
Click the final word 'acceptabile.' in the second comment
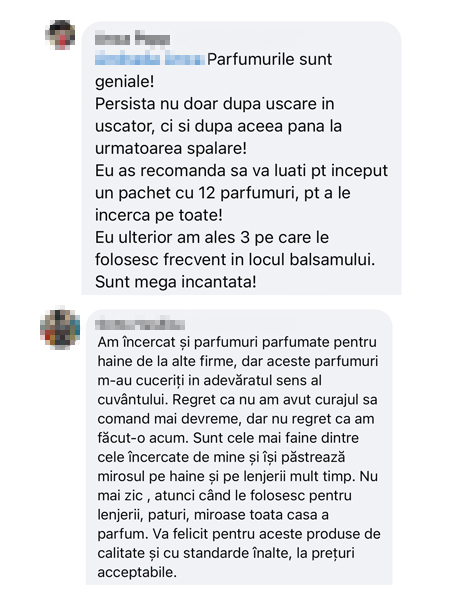137,572
